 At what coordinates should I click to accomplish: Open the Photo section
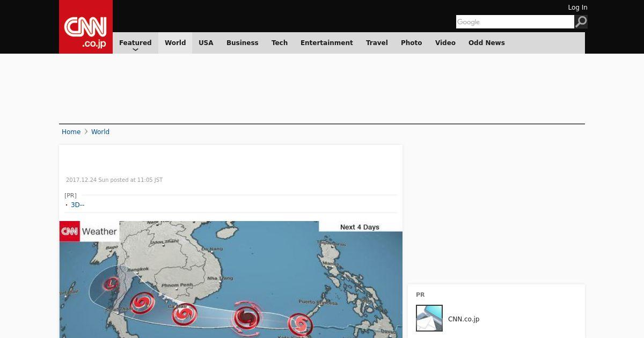click(412, 43)
